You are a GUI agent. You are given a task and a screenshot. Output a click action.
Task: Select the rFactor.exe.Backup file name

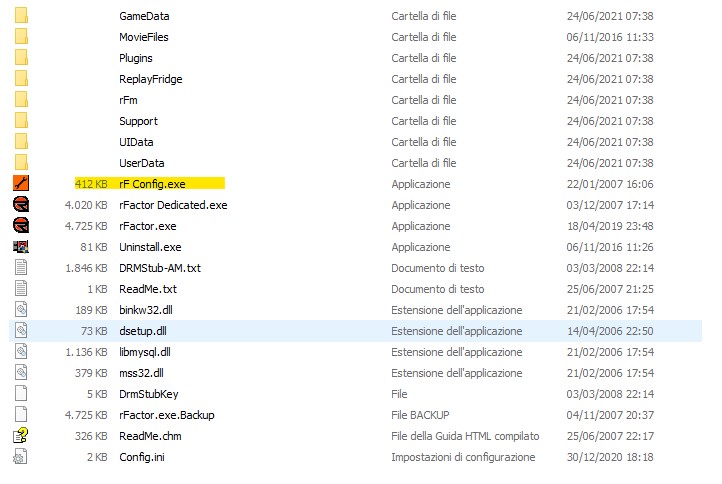coord(167,415)
